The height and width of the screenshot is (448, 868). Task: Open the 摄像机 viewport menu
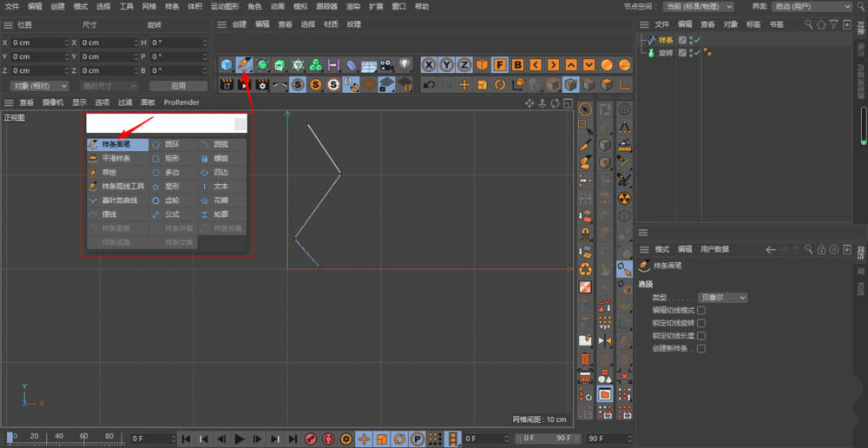coord(53,102)
